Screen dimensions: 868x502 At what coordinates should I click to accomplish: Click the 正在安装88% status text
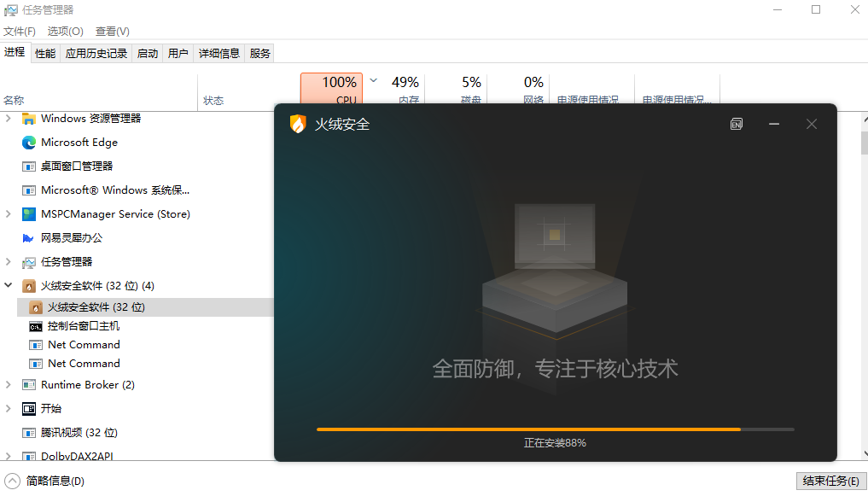click(556, 443)
